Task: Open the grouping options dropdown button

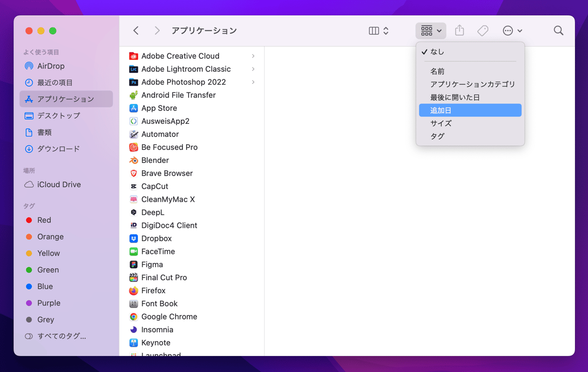Action: (431, 30)
